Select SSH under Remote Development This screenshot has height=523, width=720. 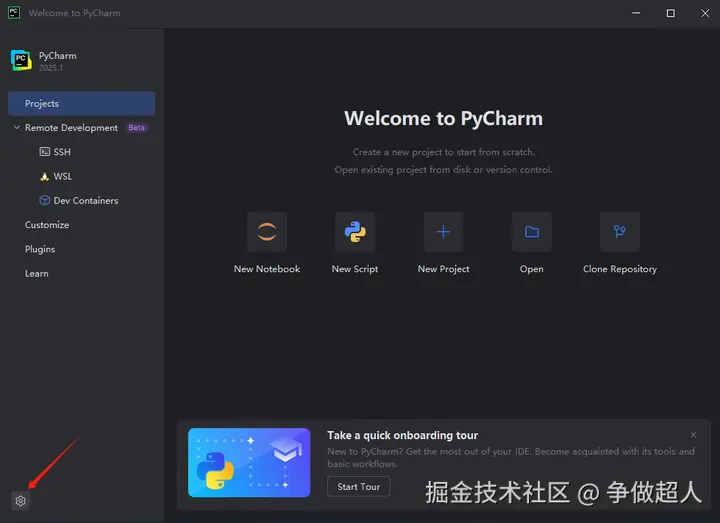click(x=62, y=152)
